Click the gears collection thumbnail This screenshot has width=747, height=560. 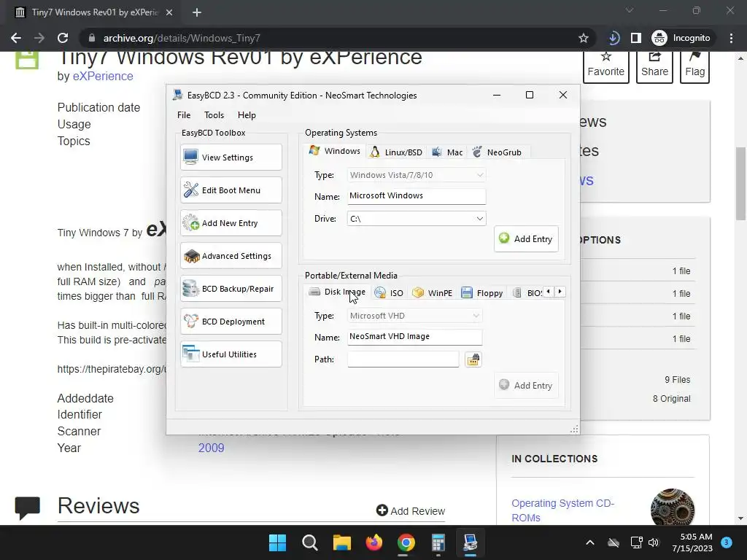click(x=672, y=507)
